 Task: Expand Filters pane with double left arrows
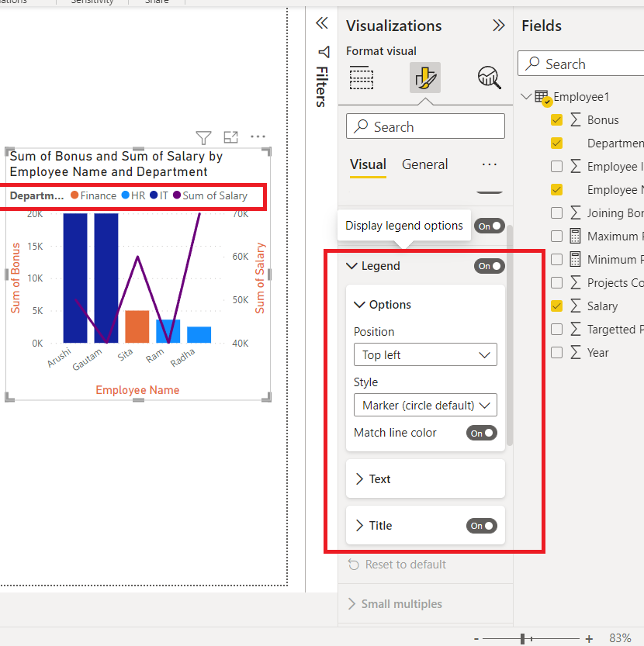coord(322,23)
